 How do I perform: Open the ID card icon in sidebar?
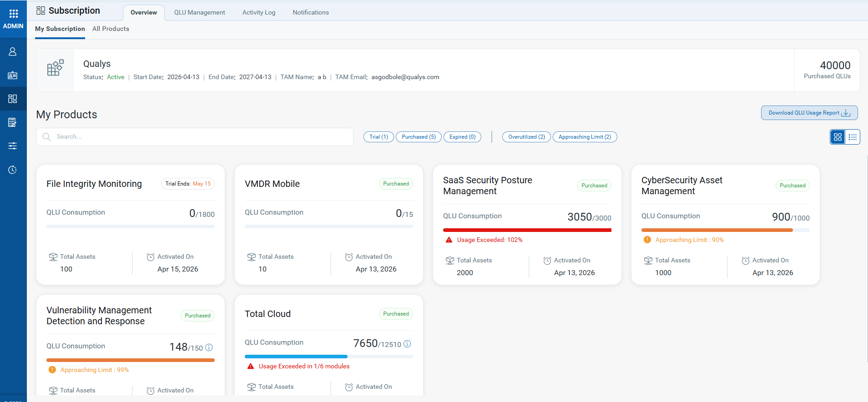13,75
